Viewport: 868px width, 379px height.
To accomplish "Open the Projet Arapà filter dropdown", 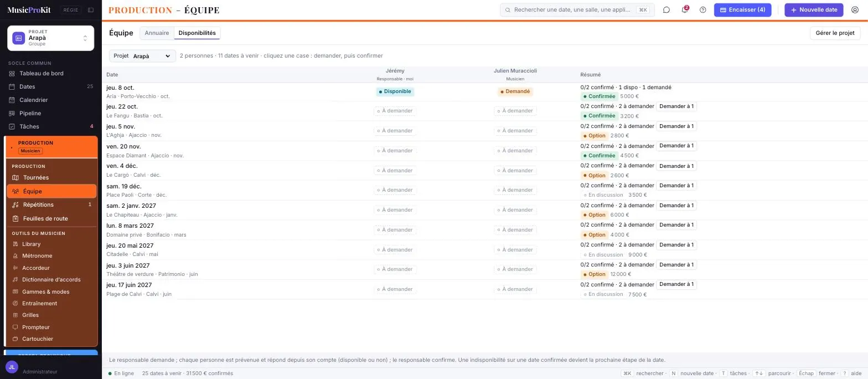I will 142,56.
